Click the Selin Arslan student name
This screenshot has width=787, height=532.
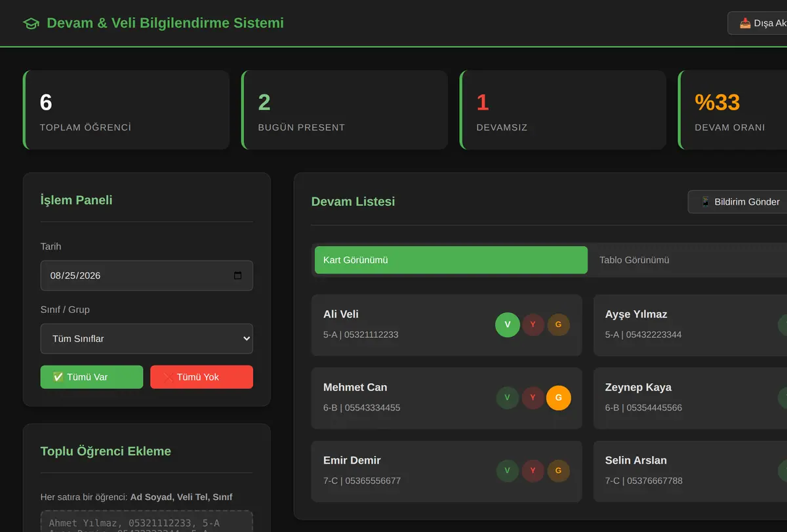tap(636, 460)
